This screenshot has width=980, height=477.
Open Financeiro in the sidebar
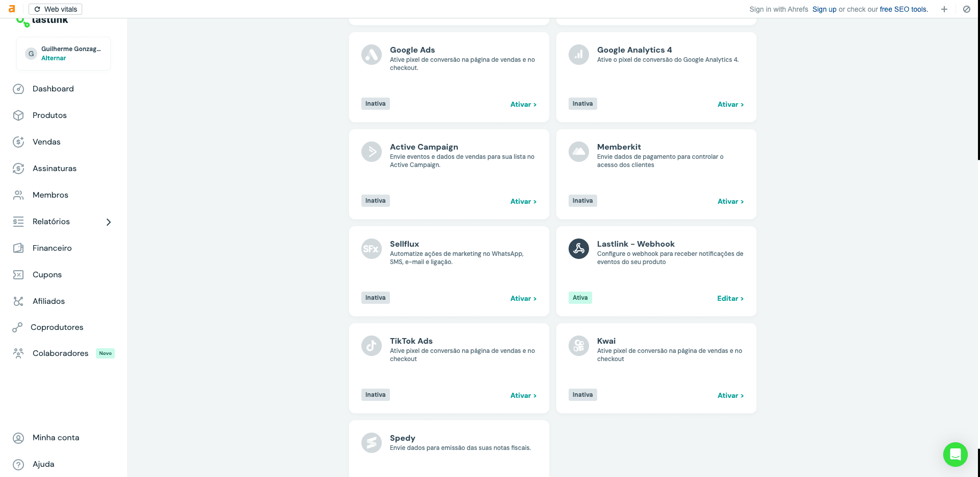(x=52, y=248)
